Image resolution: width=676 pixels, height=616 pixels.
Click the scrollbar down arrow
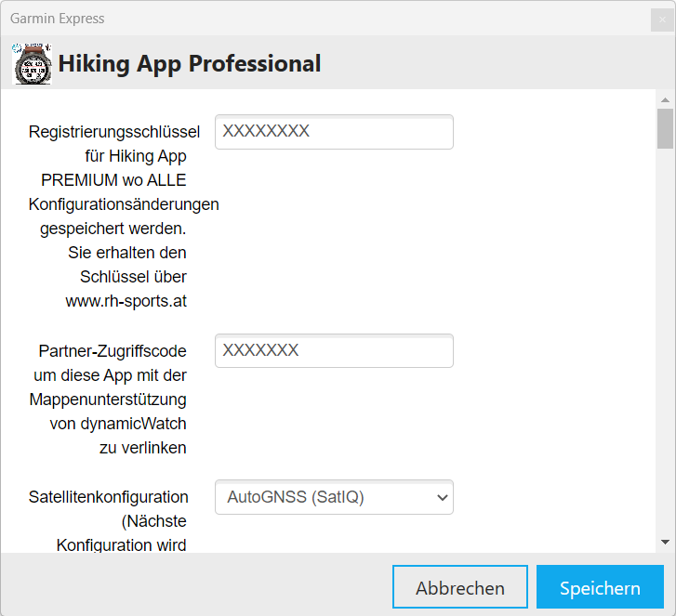(665, 542)
